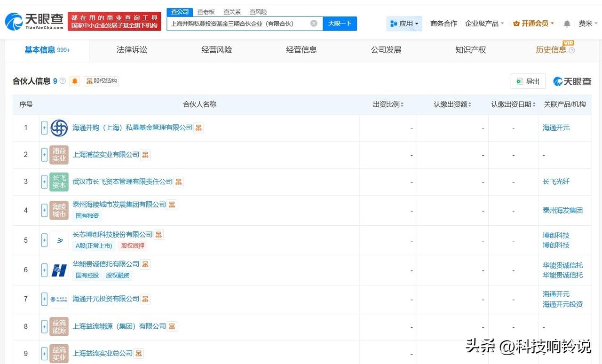Click the 股权质押 tag under 长芯博创
The image size is (602, 364).
tap(133, 245)
